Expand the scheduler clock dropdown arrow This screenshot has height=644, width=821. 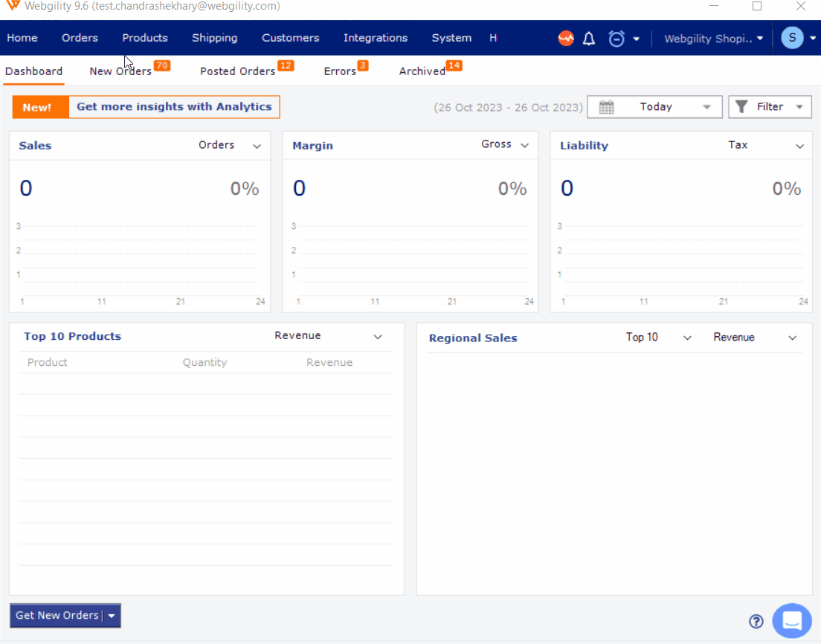click(x=636, y=39)
